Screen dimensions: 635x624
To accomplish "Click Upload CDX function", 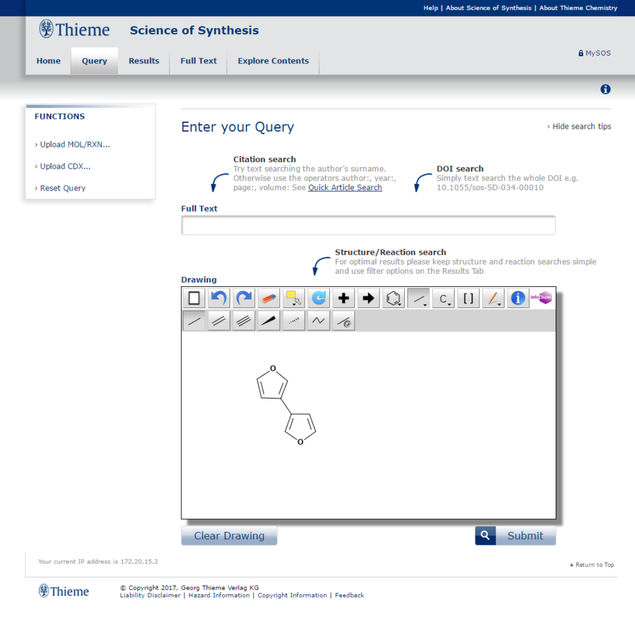I will [x=63, y=166].
